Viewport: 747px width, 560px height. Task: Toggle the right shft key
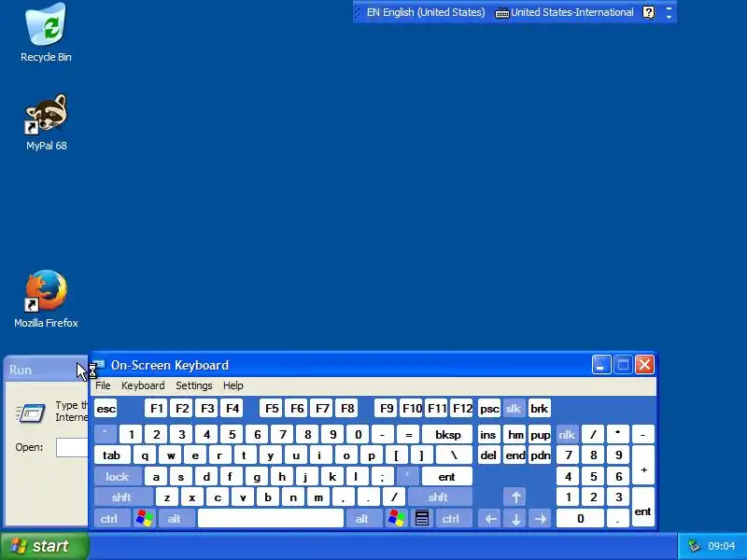438,497
